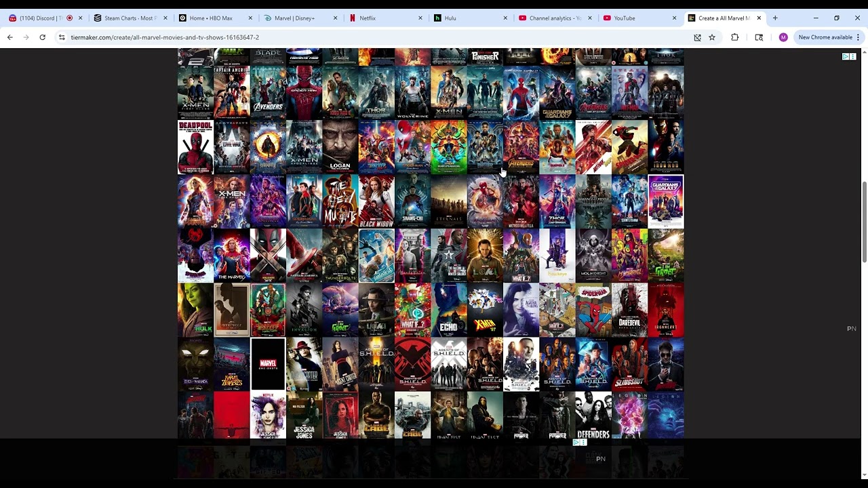Select the Falcon and Winter Soldier poster

point(449,256)
